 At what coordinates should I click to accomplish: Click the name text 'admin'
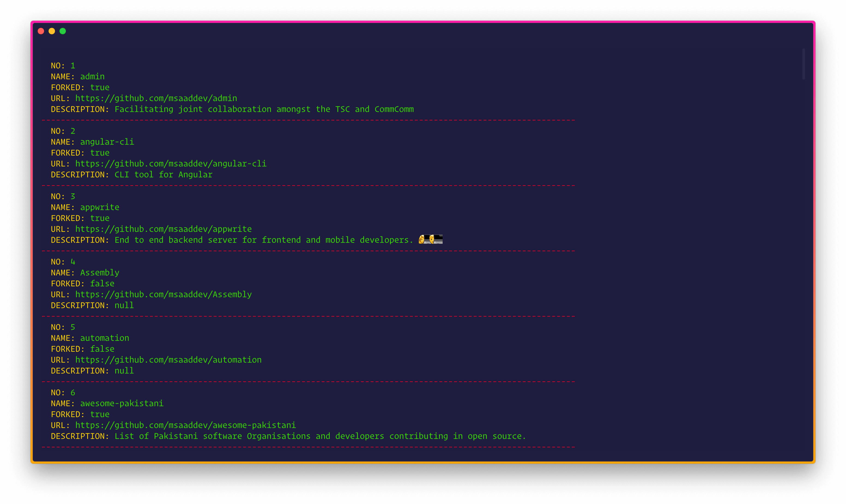point(92,76)
